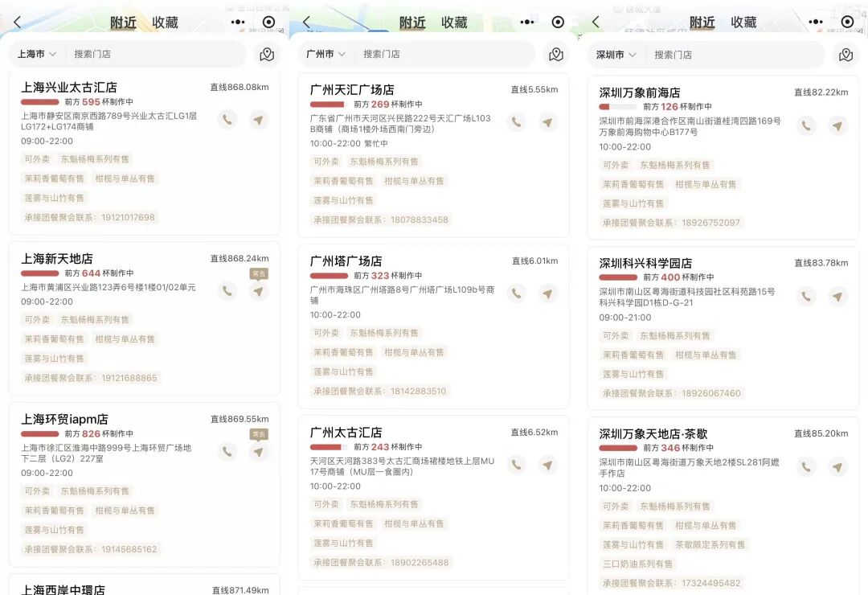The height and width of the screenshot is (595, 868).
Task: Click group contact number 19121017698
Action: pyautogui.click(x=128, y=218)
